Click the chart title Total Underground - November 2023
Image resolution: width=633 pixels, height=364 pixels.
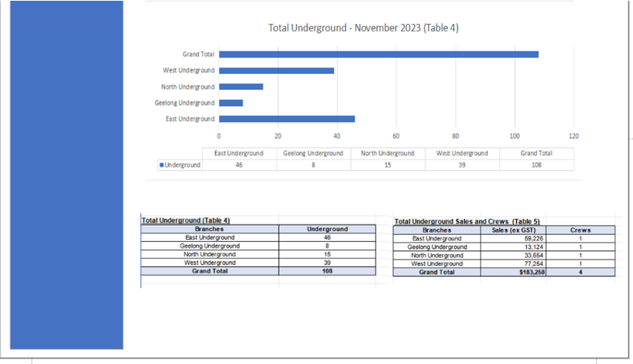[363, 28]
